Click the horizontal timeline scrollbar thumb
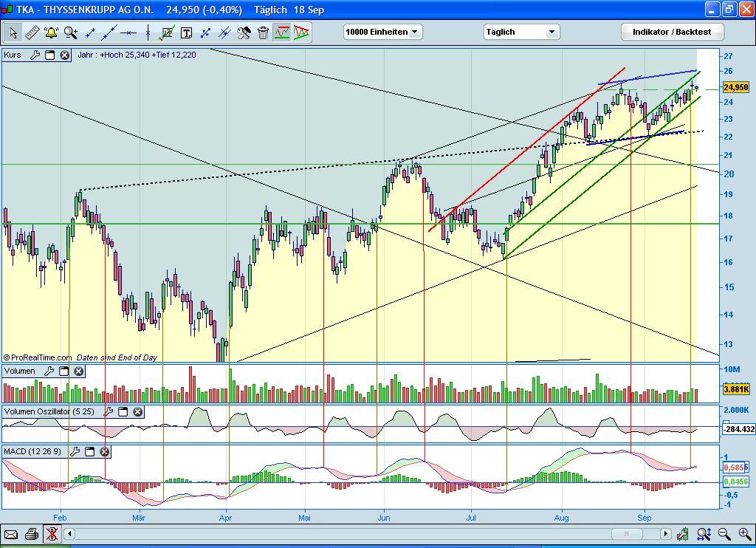The image size is (756, 548). [x=627, y=534]
